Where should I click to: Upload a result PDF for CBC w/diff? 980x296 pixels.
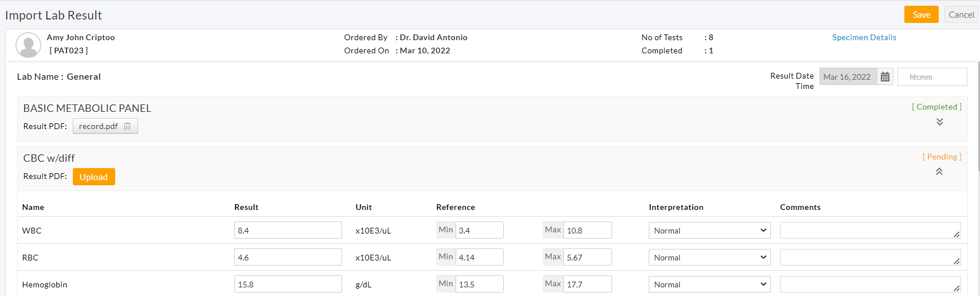pyautogui.click(x=93, y=177)
